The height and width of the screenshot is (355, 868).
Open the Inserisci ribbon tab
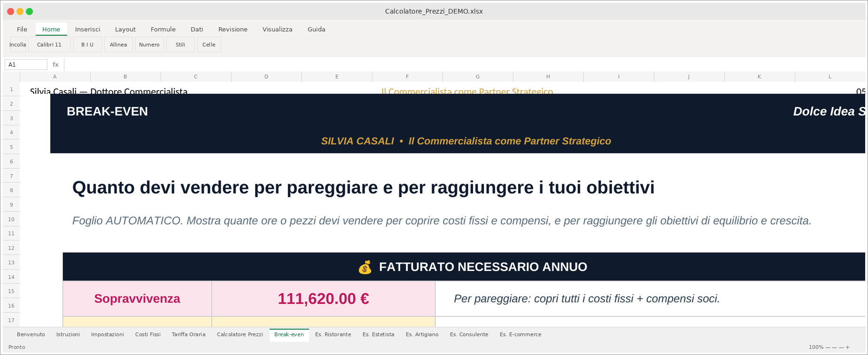[x=88, y=29]
